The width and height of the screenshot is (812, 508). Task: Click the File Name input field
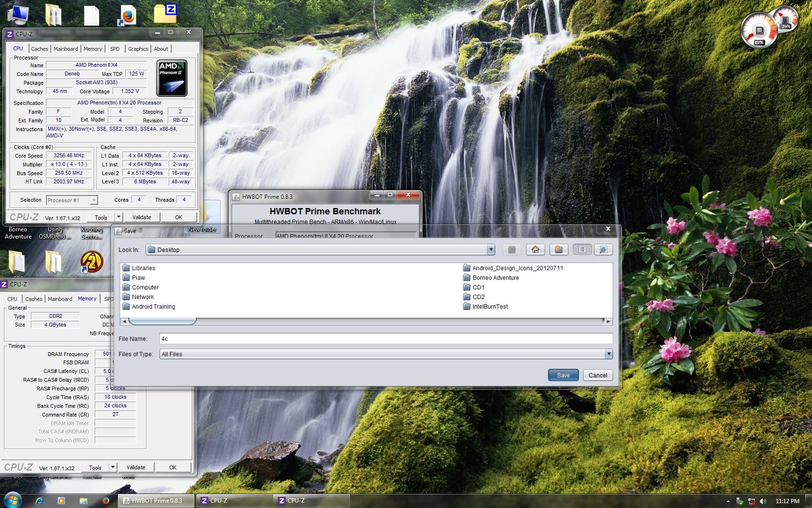click(386, 339)
